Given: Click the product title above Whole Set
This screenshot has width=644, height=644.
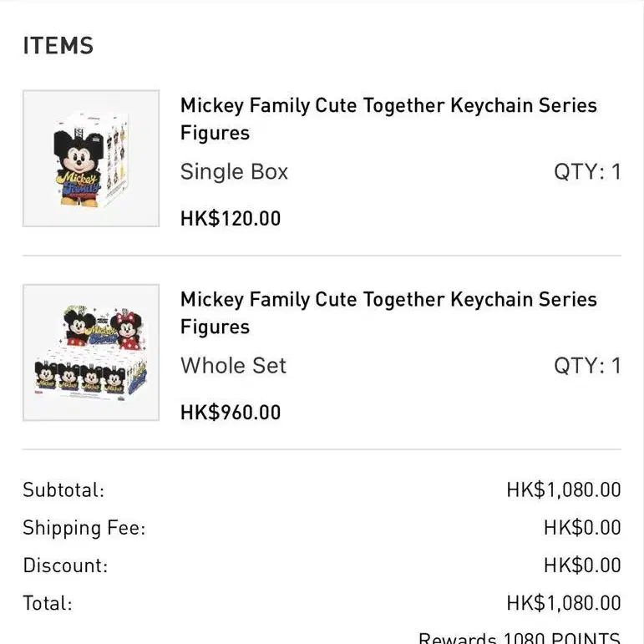Looking at the screenshot, I should 388,312.
